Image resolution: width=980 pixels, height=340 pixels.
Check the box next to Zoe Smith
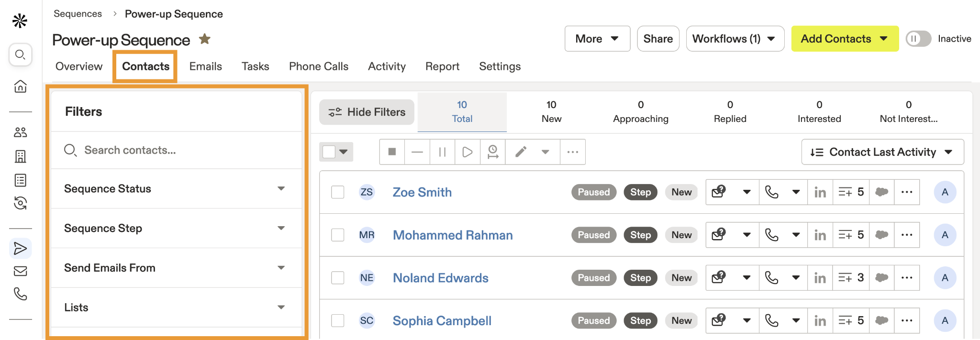coord(338,192)
